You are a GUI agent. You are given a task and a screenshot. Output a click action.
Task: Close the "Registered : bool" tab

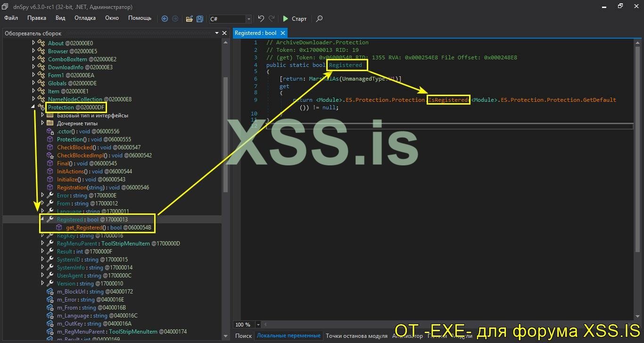283,33
